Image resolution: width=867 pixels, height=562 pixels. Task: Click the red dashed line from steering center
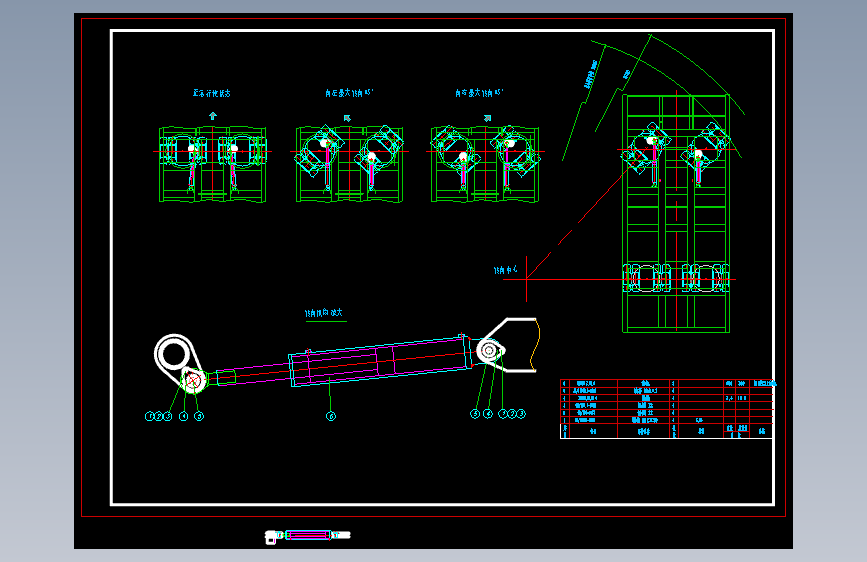[578, 223]
